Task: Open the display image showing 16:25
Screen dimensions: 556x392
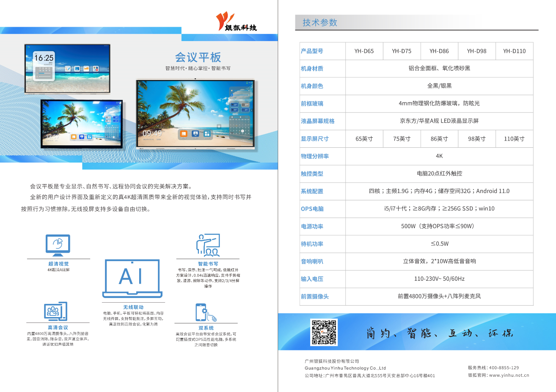Action: tap(67, 68)
